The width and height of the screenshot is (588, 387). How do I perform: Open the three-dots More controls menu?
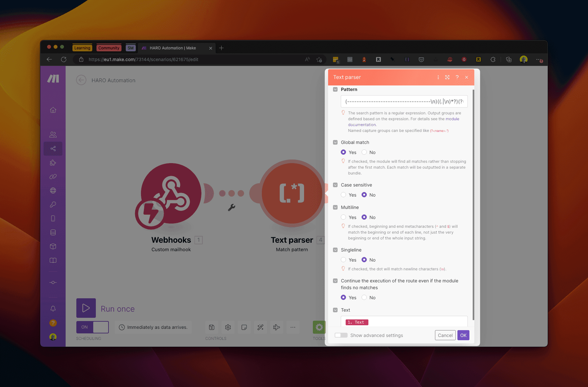tap(293, 327)
